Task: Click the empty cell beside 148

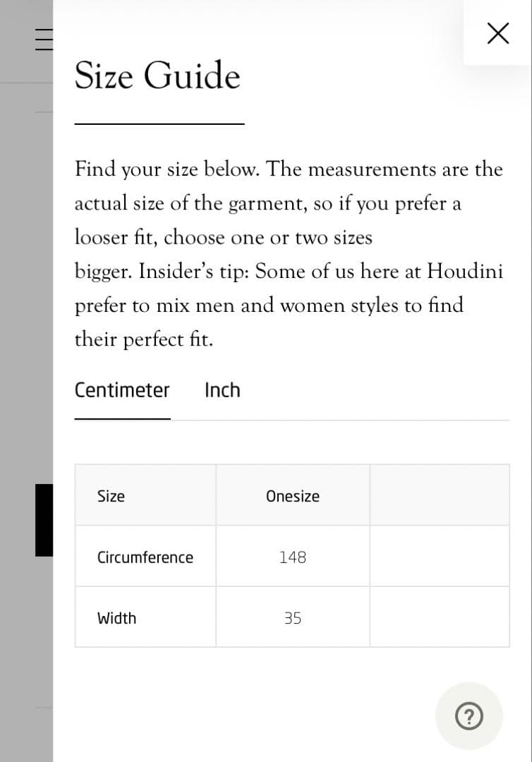Action: (x=440, y=556)
